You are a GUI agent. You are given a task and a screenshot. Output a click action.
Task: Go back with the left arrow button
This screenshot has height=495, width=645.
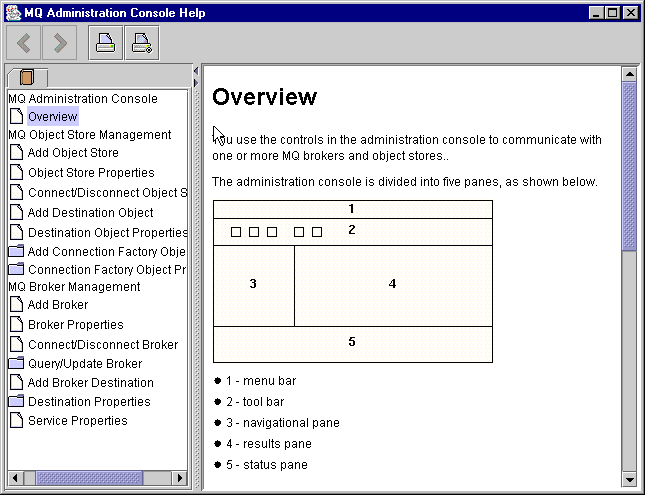click(x=23, y=43)
